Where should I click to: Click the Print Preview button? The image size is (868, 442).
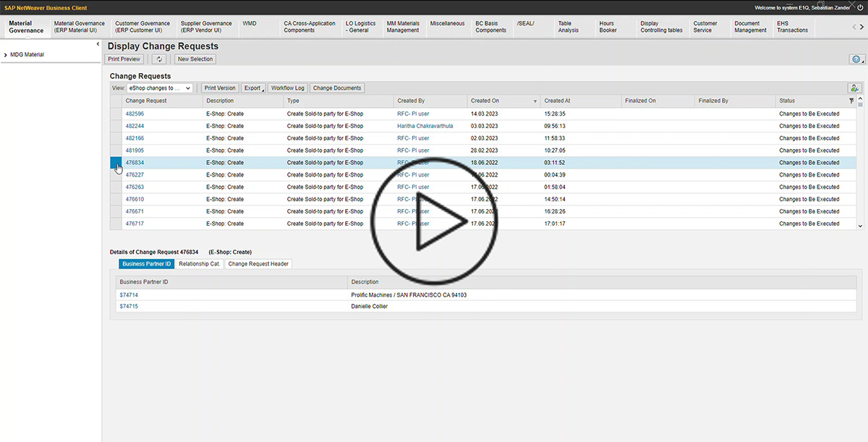(x=124, y=59)
